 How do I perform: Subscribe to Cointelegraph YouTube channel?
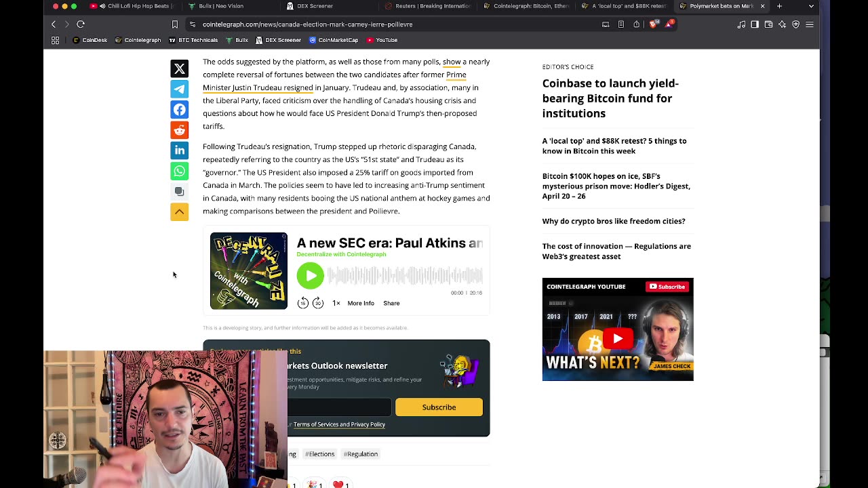[x=667, y=287]
